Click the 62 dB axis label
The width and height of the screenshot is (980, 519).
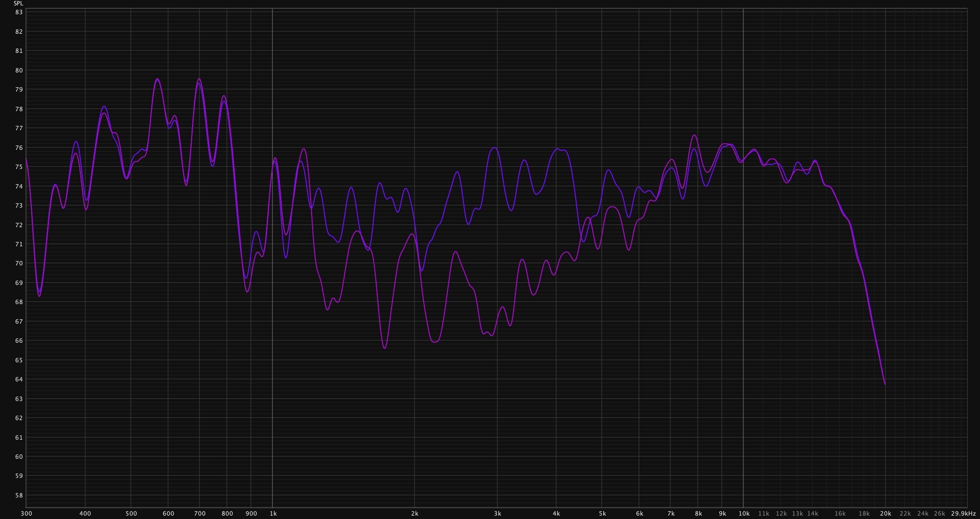(x=19, y=418)
